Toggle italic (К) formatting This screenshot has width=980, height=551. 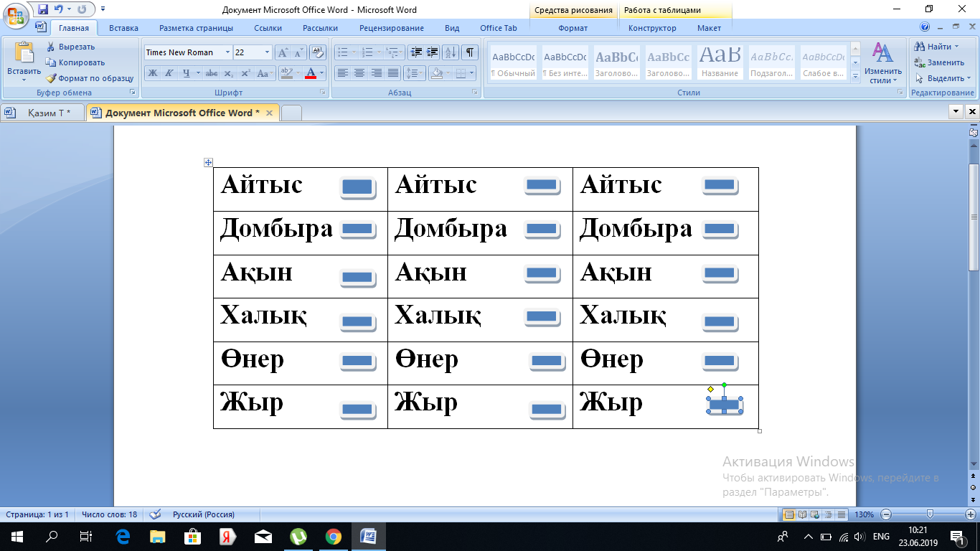pyautogui.click(x=169, y=73)
